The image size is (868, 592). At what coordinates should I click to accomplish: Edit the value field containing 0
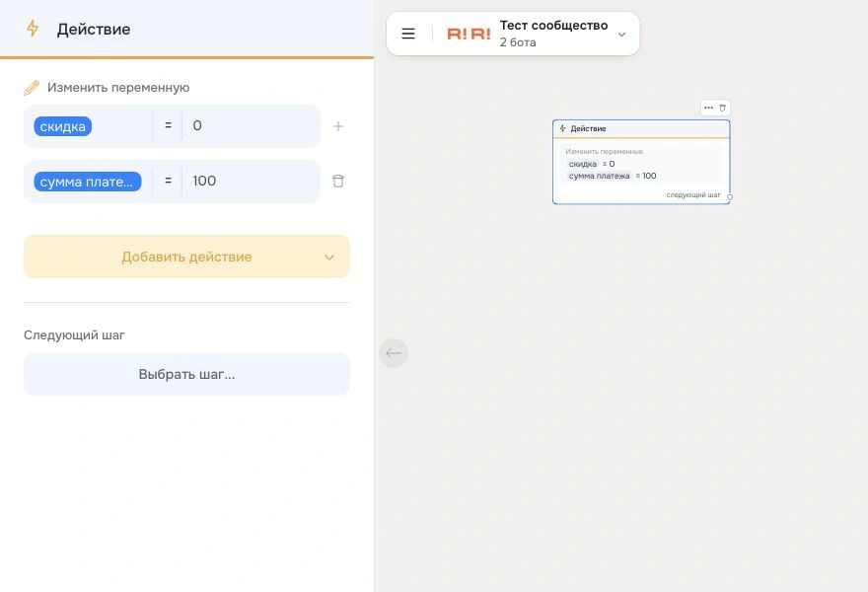tap(251, 125)
